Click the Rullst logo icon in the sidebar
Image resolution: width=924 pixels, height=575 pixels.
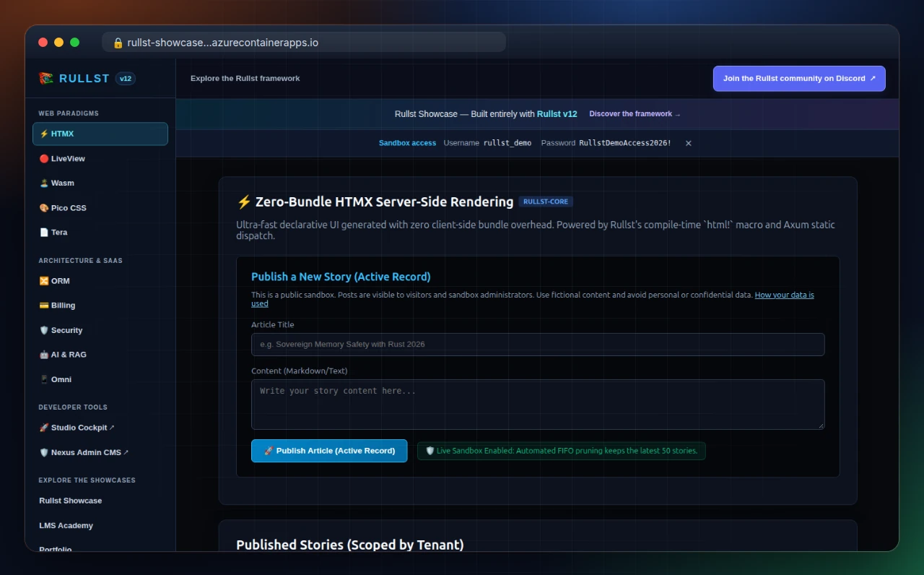pos(46,78)
